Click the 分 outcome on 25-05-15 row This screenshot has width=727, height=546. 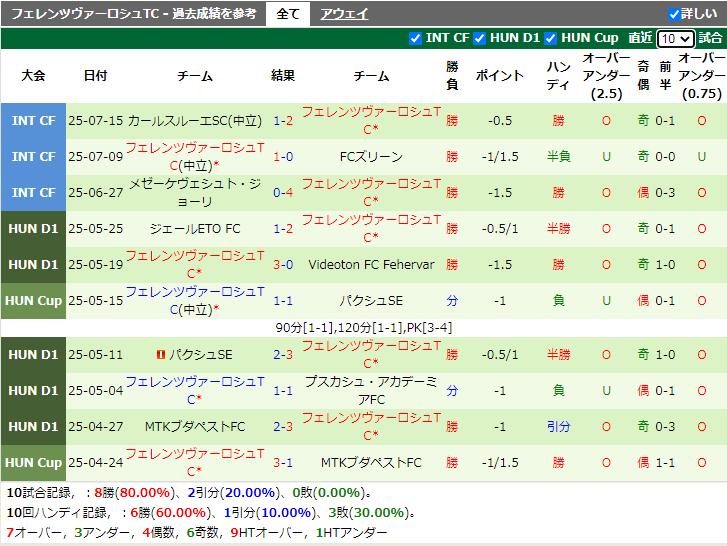(x=452, y=301)
